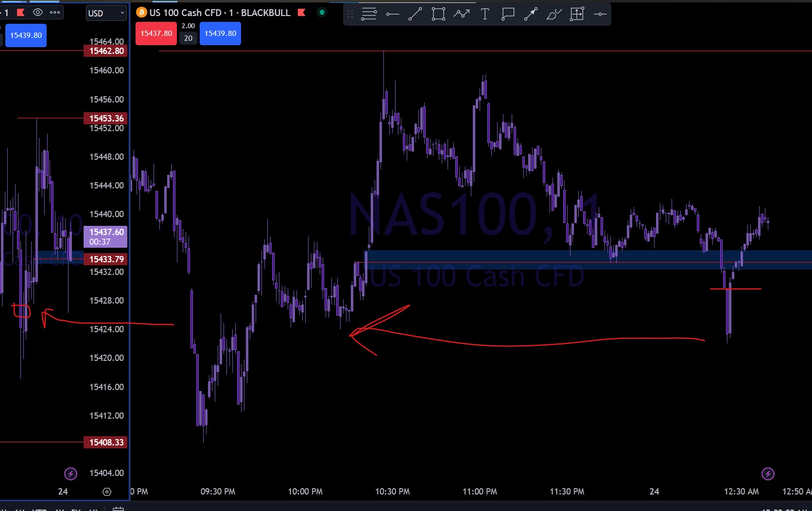Open price scale settings gear icon
Screen dimensions: 812x511
click(x=107, y=492)
